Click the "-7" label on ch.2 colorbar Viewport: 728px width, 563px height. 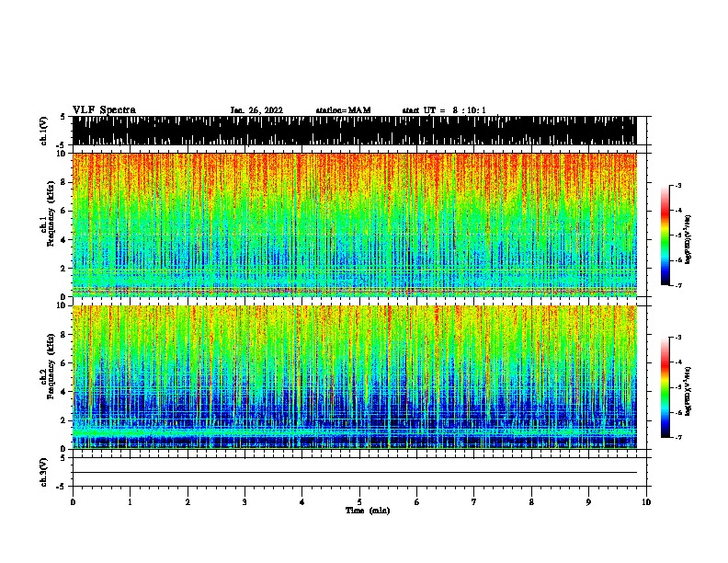[677, 437]
